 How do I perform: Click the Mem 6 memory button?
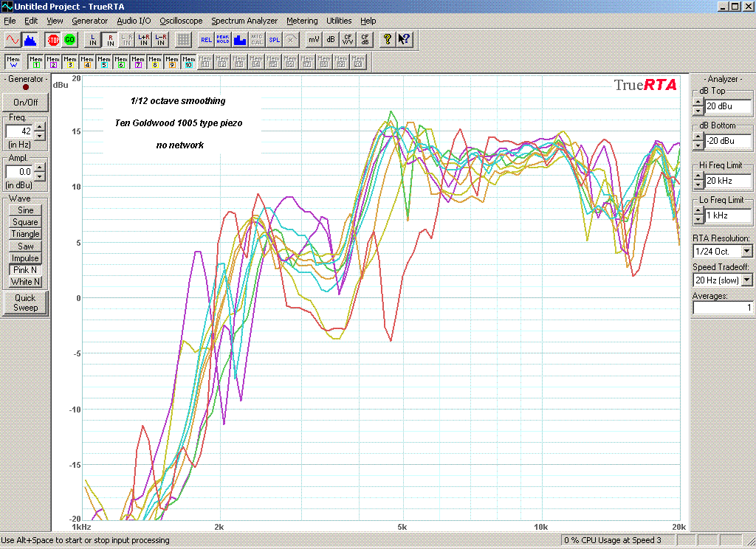pyautogui.click(x=121, y=62)
